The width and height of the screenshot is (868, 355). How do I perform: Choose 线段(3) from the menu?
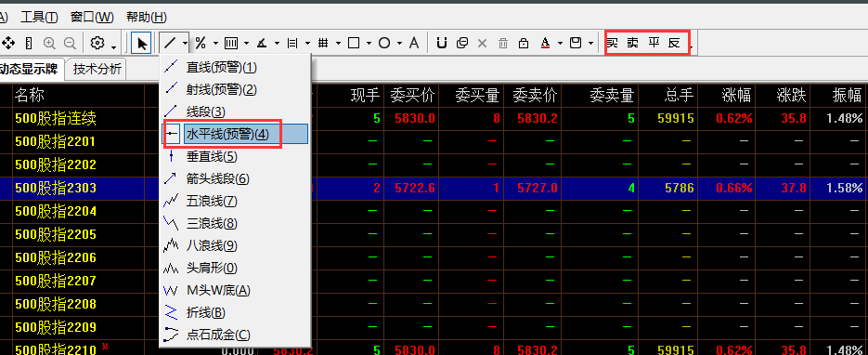(235, 112)
